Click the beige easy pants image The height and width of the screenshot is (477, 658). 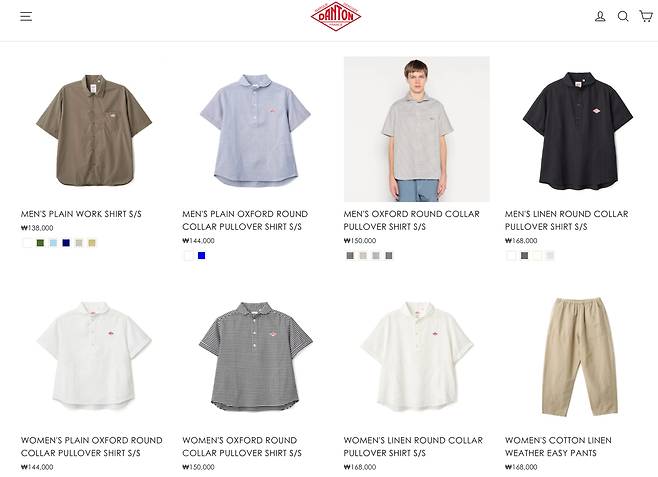(578, 357)
